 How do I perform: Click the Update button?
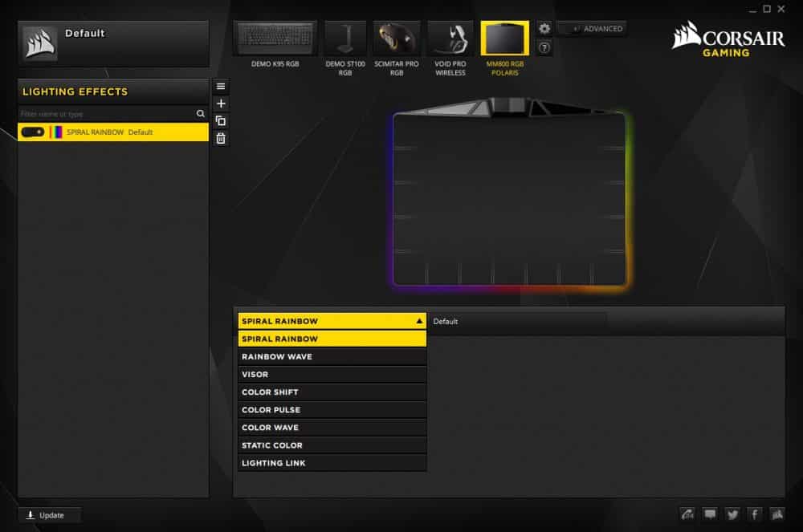point(49,515)
